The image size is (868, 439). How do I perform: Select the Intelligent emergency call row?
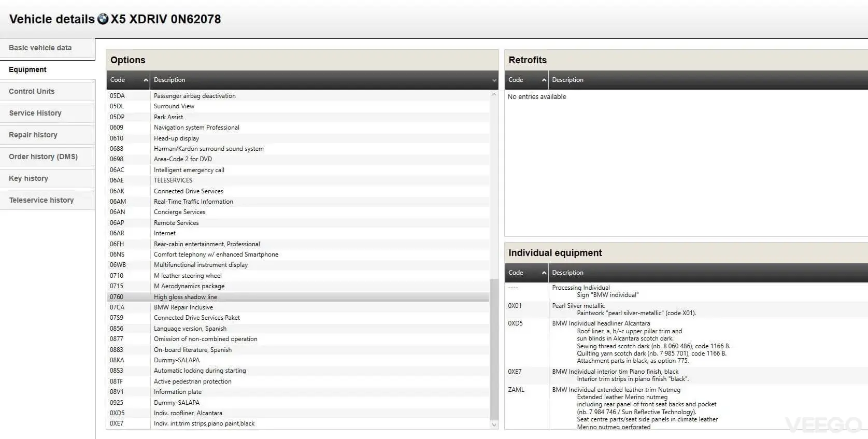click(x=298, y=170)
